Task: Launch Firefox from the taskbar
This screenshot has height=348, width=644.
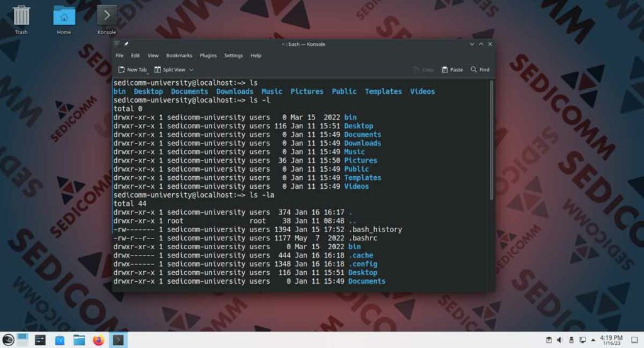Action: [99, 340]
